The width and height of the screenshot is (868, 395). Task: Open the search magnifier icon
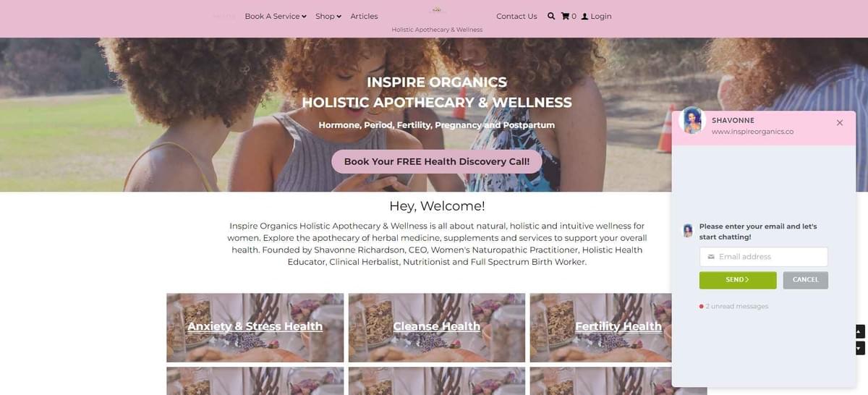point(551,16)
